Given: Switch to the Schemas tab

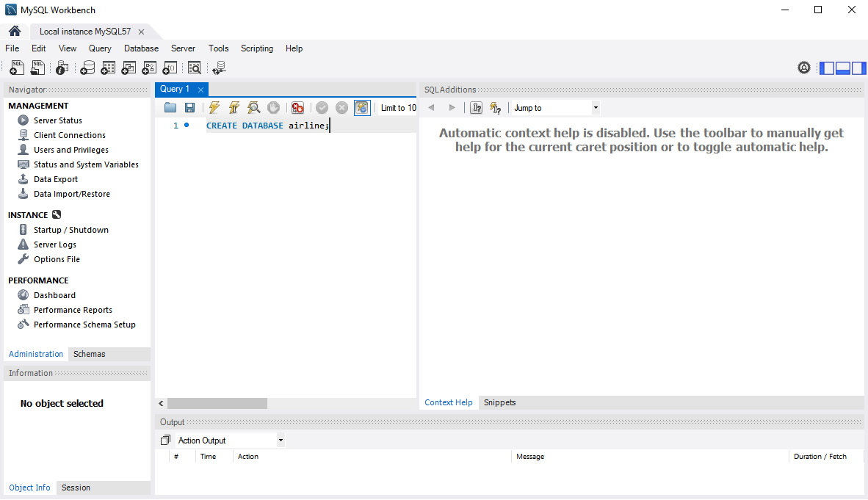Looking at the screenshot, I should click(x=89, y=354).
